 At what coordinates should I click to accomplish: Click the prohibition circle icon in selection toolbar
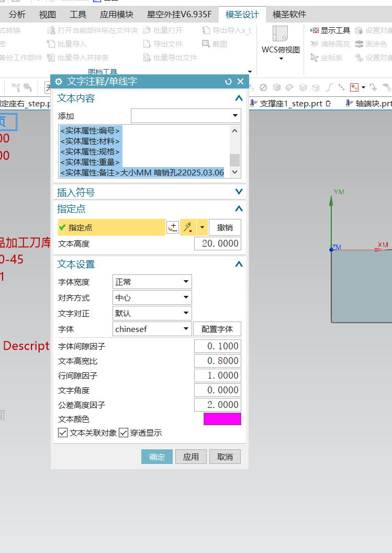[x=263, y=87]
